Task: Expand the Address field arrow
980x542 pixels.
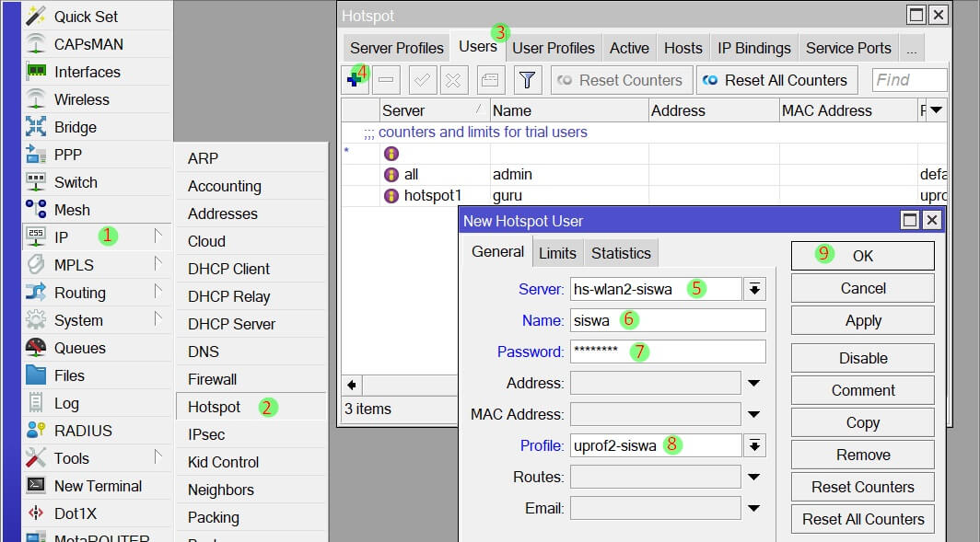Action: tap(754, 383)
